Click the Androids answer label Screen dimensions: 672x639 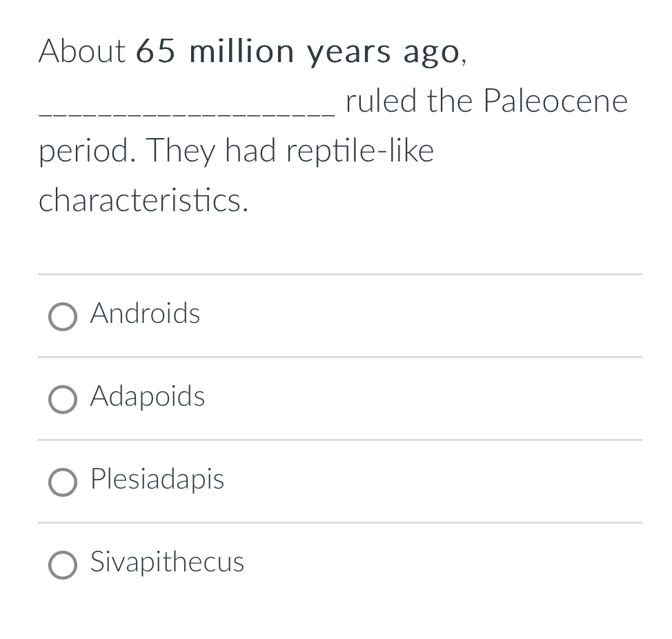click(144, 314)
